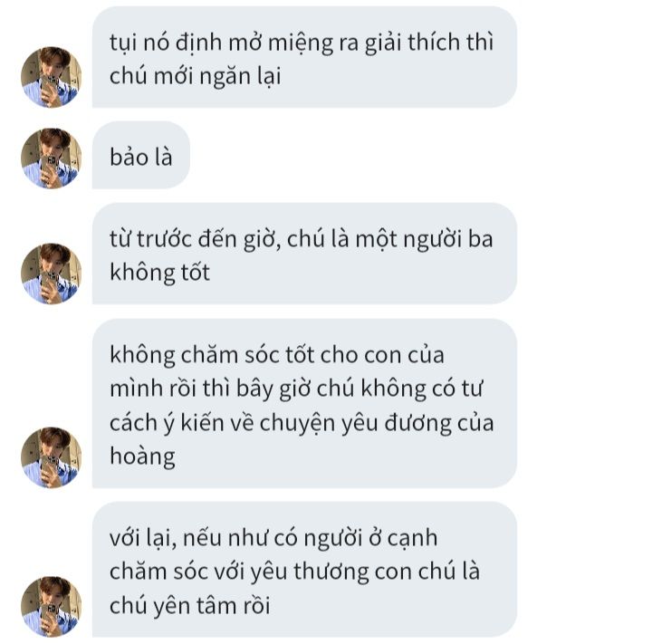The width and height of the screenshot is (652, 644).
Task: Select the bubble starting 'không chăm sóc tốt'
Action: (x=304, y=403)
